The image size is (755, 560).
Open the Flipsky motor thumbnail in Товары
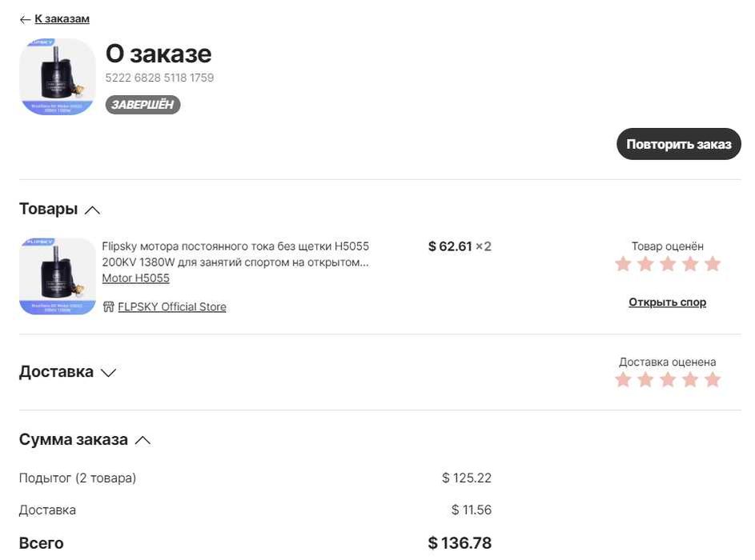57,276
